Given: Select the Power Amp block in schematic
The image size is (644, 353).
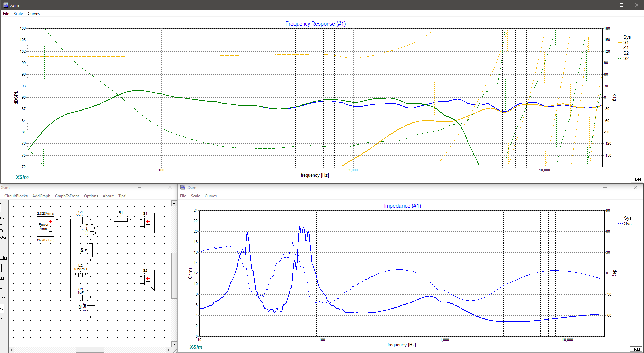Looking at the screenshot, I should (x=45, y=226).
